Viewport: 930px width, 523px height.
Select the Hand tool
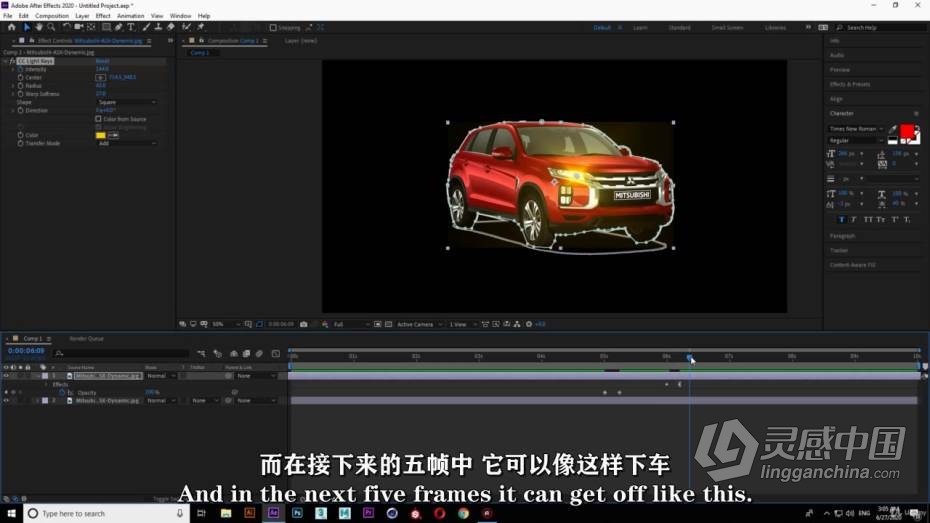click(x=39, y=27)
